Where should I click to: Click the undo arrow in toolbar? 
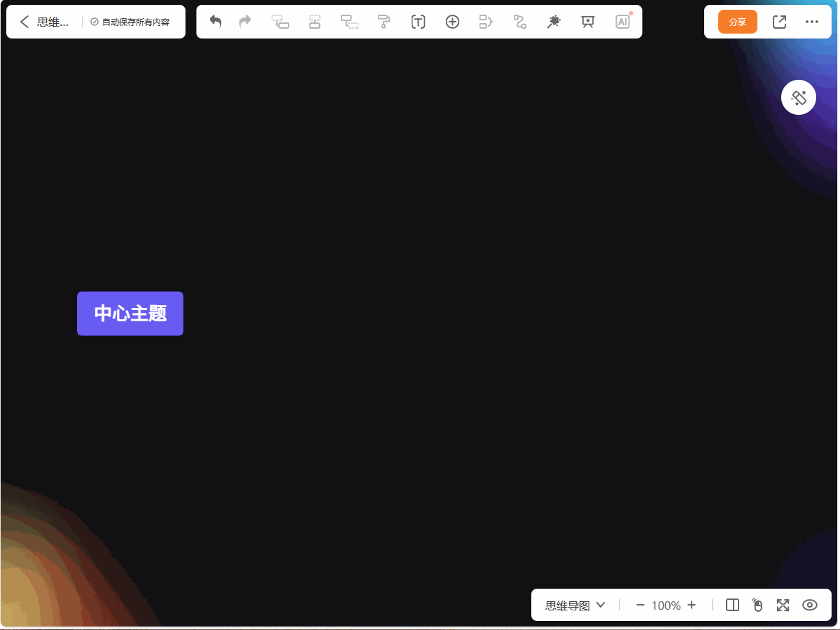tap(216, 22)
